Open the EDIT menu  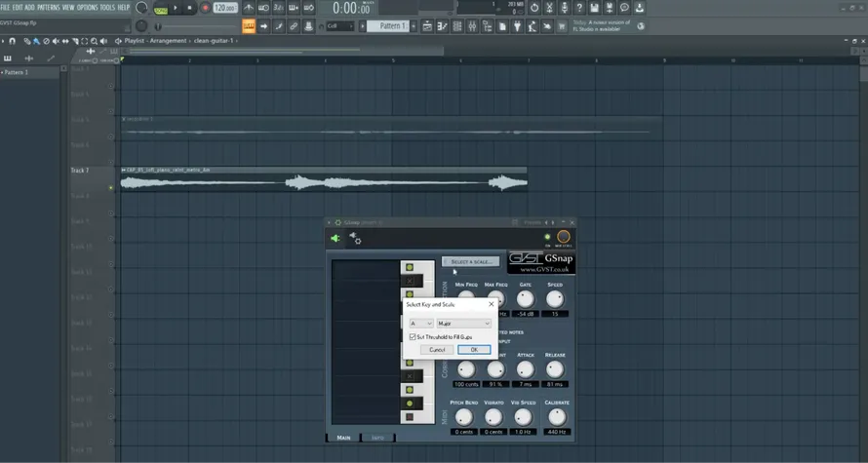[18, 7]
